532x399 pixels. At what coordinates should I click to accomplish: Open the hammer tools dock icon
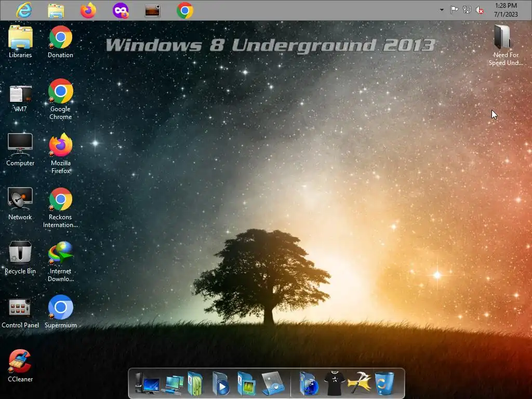point(359,383)
